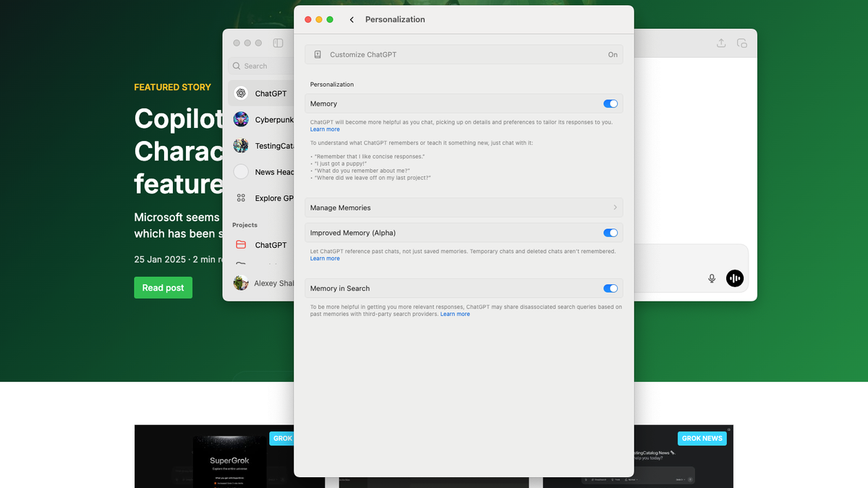Disable Improved Memory (Alpha)
Screen dimensions: 868x488
(610, 232)
